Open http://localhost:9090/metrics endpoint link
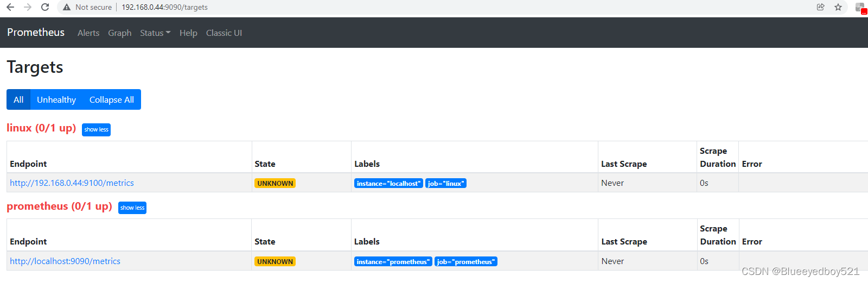The image size is (868, 282). (x=65, y=261)
